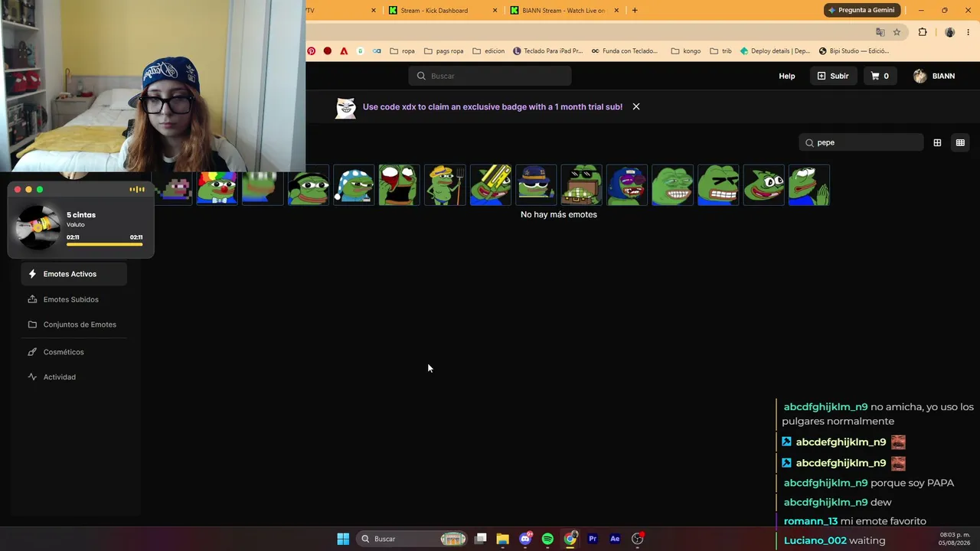
Task: Open Actividad section
Action: pos(74,377)
